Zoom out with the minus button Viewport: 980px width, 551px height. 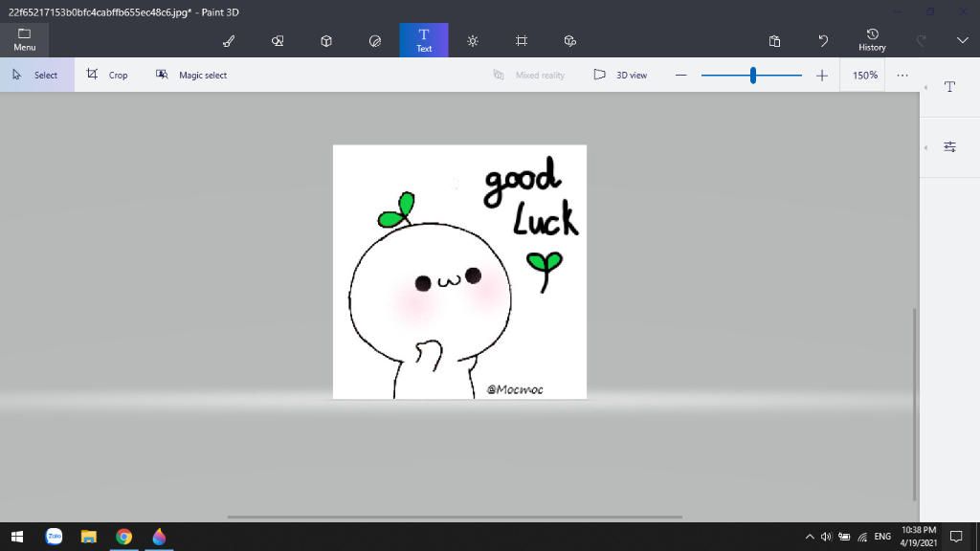point(681,75)
